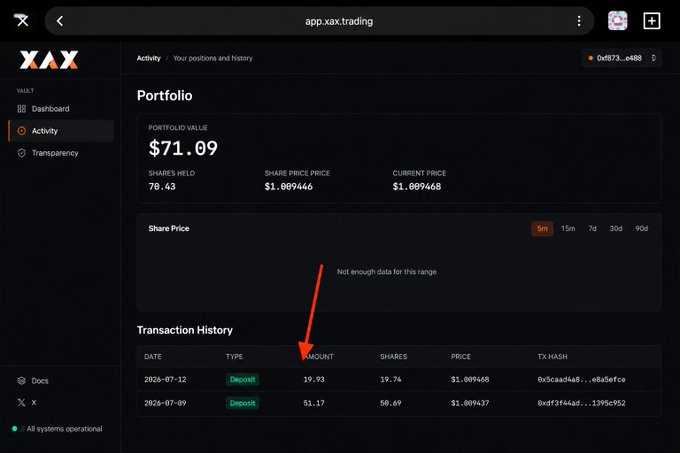Select the Activity sidebar item
This screenshot has width=680, height=453.
[x=61, y=131]
